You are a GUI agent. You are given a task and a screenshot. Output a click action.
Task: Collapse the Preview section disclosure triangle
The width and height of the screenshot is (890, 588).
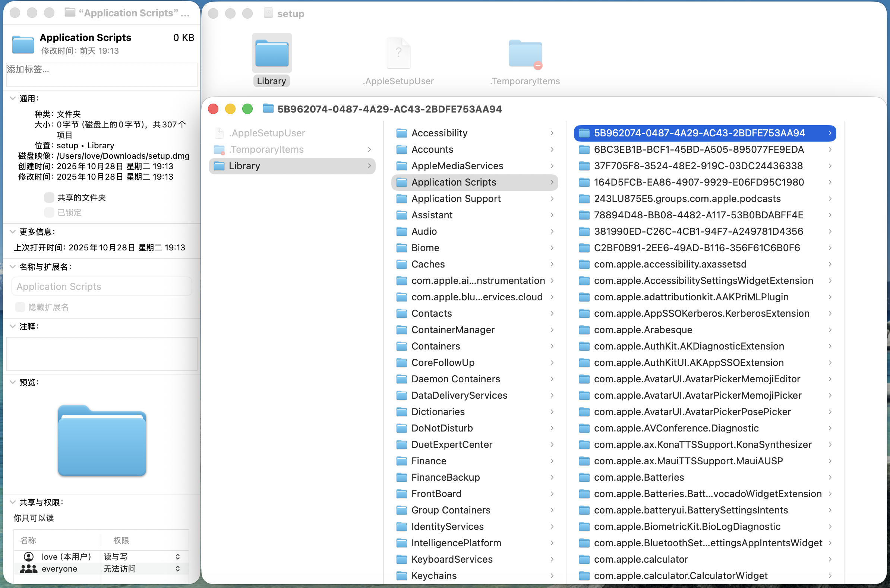(x=12, y=382)
